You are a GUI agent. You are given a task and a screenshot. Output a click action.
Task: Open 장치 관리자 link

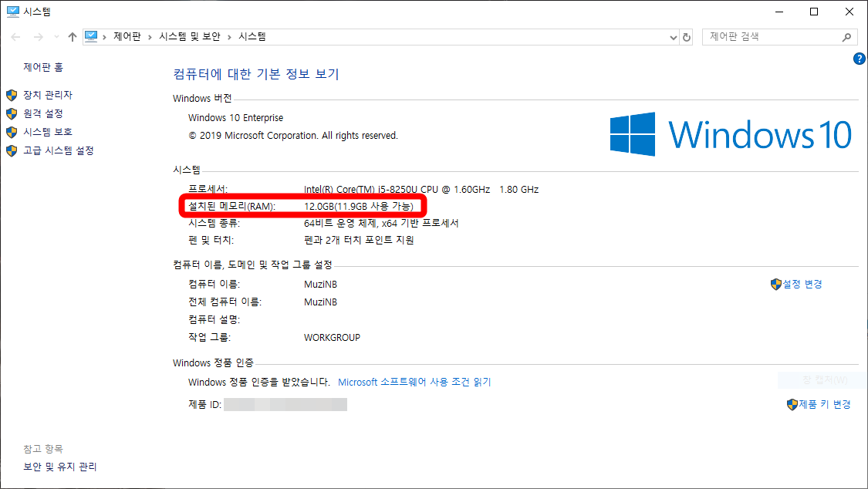48,95
